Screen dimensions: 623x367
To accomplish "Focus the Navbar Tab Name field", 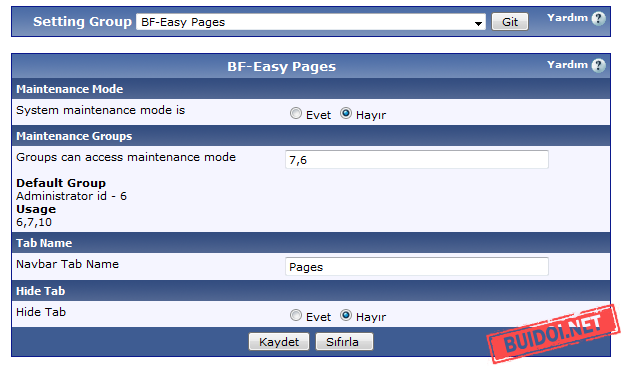I will tap(417, 267).
